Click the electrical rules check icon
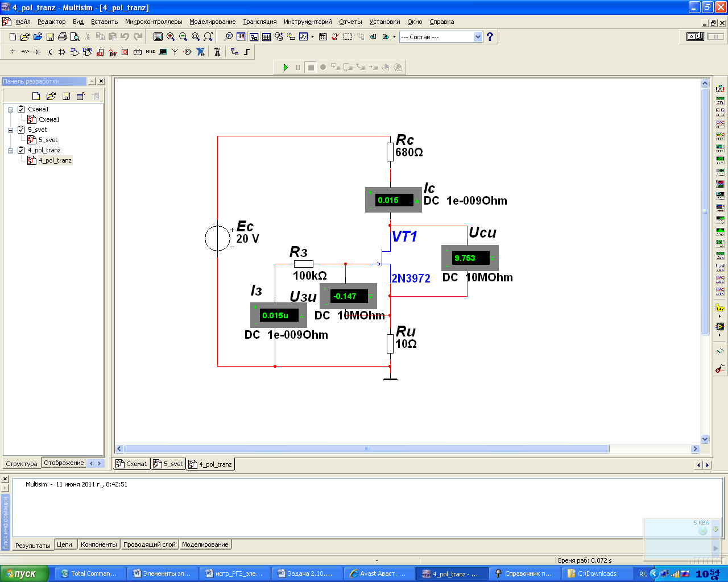 tap(335, 36)
